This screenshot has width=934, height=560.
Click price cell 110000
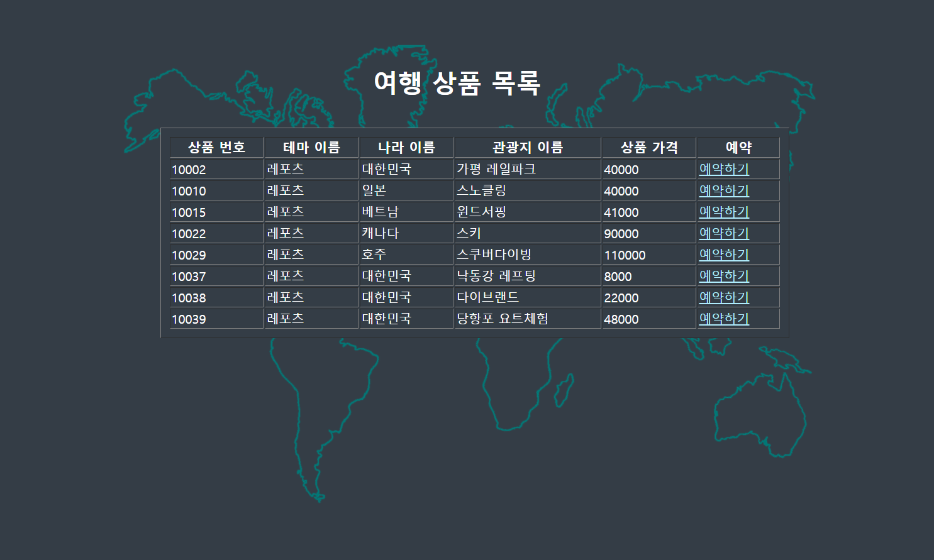click(x=649, y=255)
